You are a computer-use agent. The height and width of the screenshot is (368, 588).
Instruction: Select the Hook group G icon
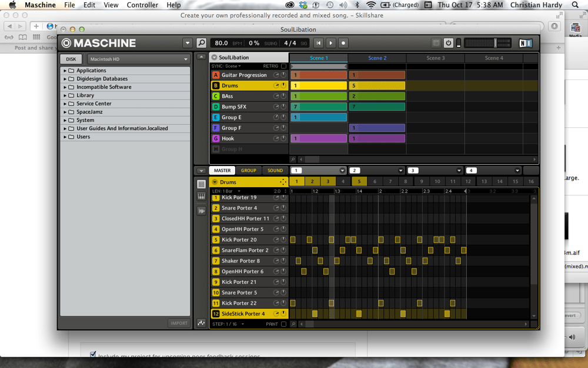(x=216, y=138)
